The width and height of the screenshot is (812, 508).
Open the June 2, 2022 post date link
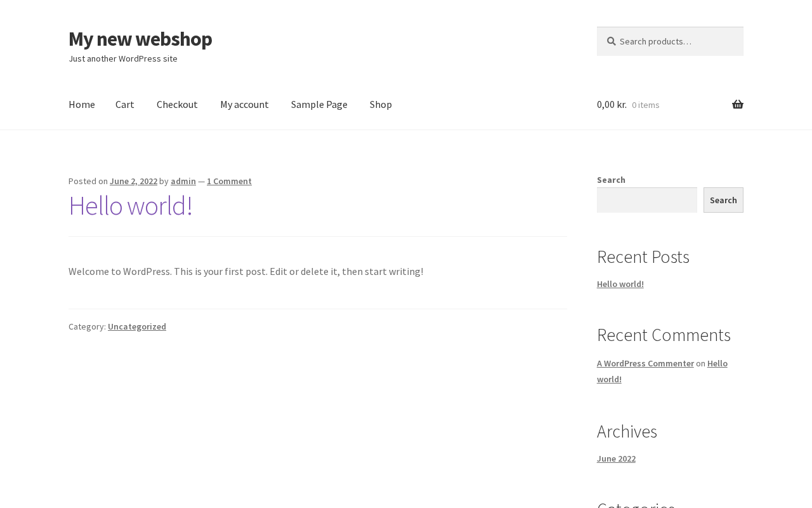tap(133, 181)
